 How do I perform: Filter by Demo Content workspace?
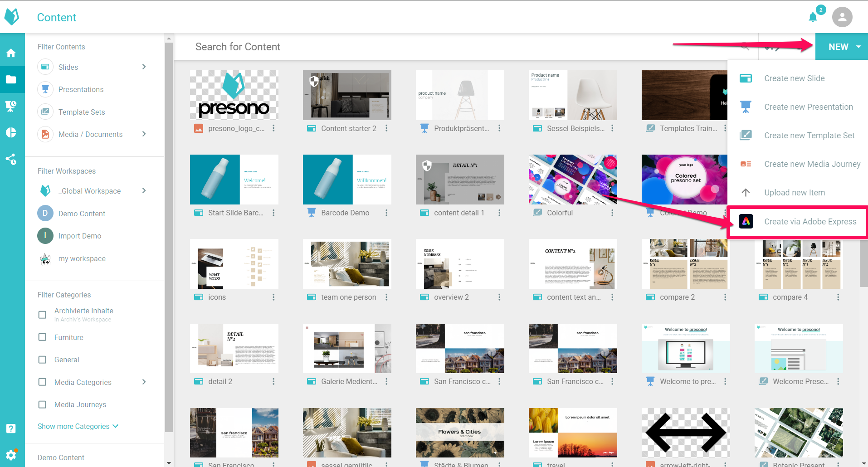[82, 214]
